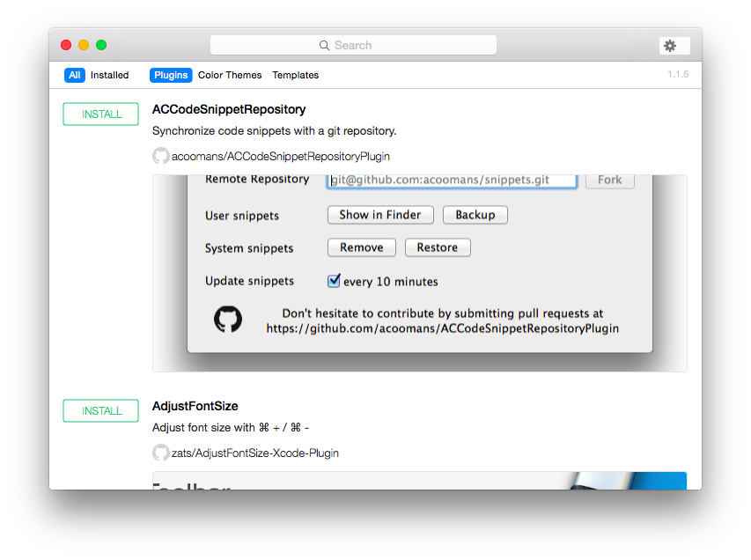Install the AdjustFontSize plugin
The height and width of the screenshot is (560, 751).
click(x=101, y=410)
